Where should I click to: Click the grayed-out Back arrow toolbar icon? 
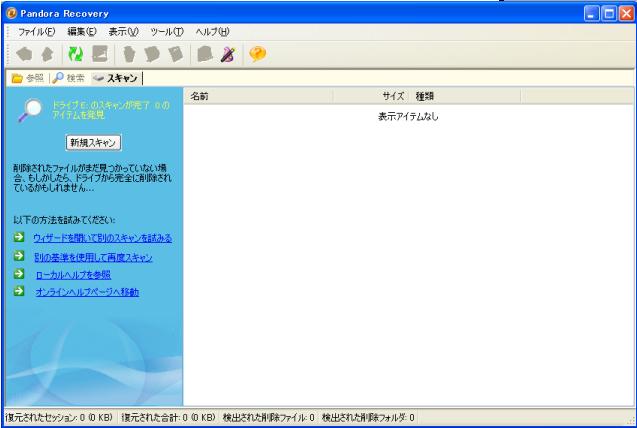(24, 54)
